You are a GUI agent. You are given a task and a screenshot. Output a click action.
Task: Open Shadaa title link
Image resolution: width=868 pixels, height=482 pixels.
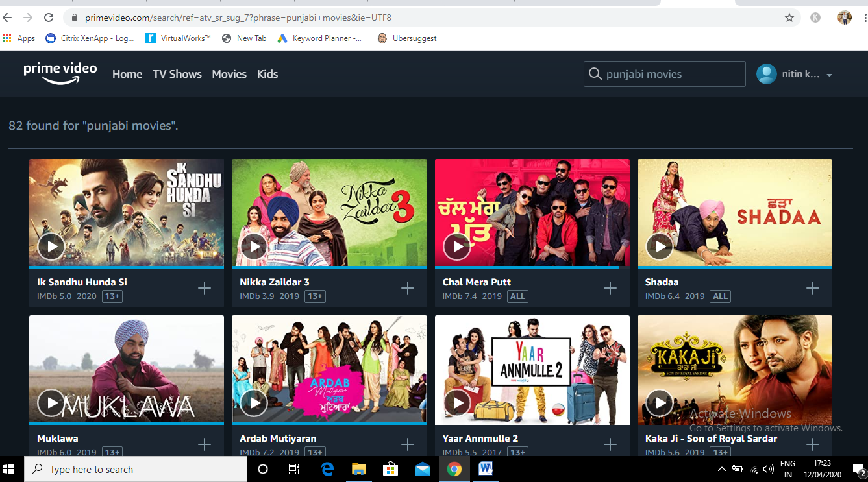pos(662,282)
